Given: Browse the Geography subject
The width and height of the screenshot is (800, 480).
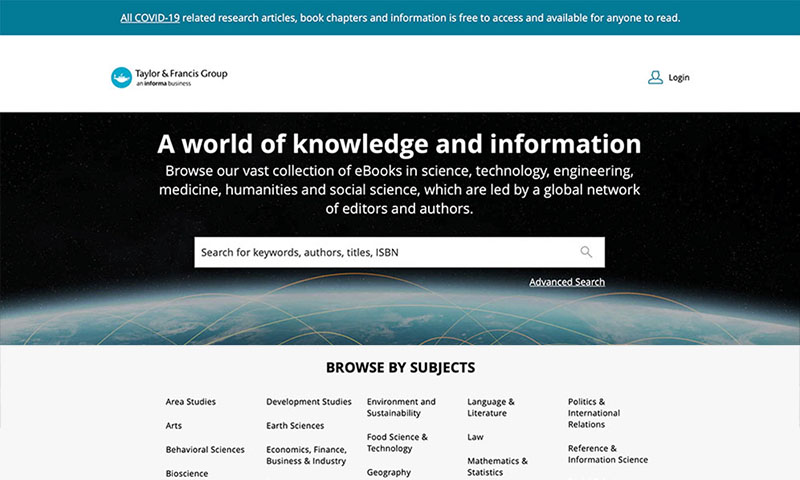Looking at the screenshot, I should pos(388,472).
